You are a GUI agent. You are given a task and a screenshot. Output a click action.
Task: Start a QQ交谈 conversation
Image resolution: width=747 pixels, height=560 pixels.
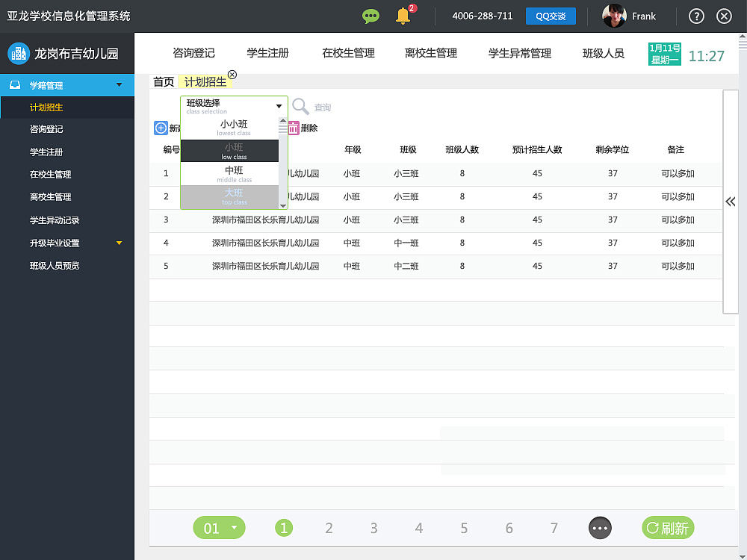pyautogui.click(x=551, y=15)
